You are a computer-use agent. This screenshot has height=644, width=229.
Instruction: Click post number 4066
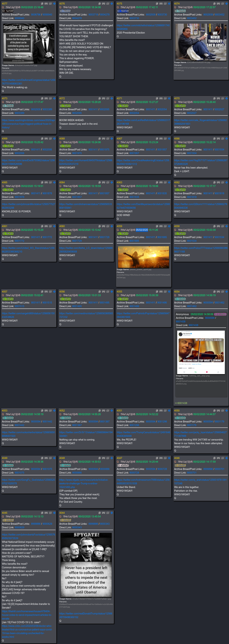pos(177,139)
